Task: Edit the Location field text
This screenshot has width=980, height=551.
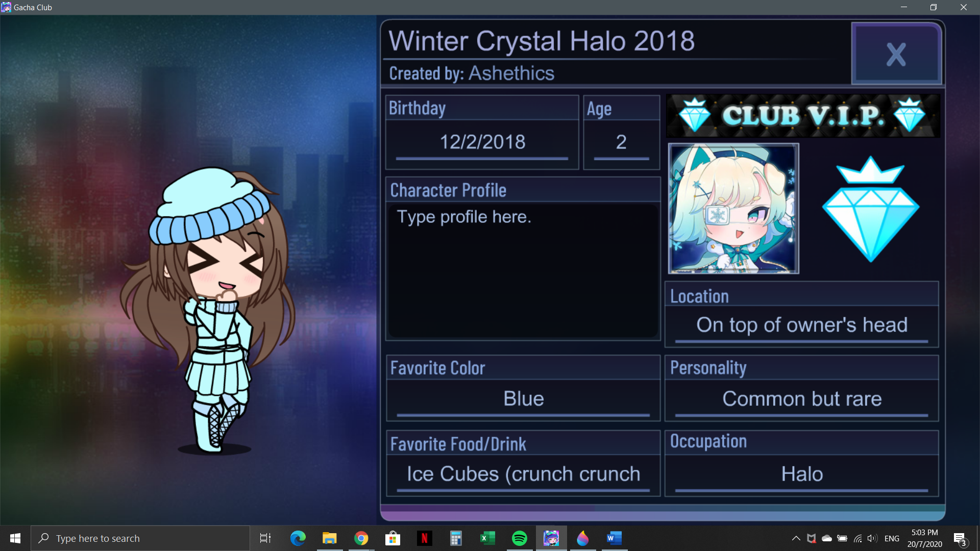Action: pos(801,325)
